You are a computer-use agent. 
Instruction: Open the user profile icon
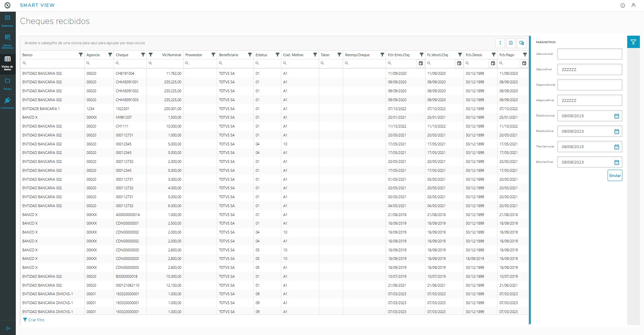(x=633, y=5)
